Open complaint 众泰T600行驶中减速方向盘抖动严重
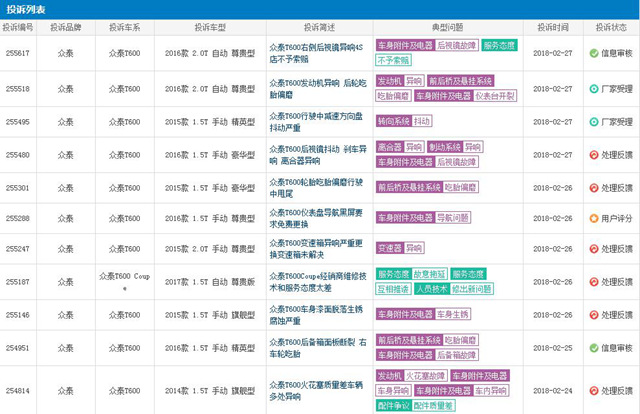Viewport: 640px width, 414px height. (x=316, y=122)
